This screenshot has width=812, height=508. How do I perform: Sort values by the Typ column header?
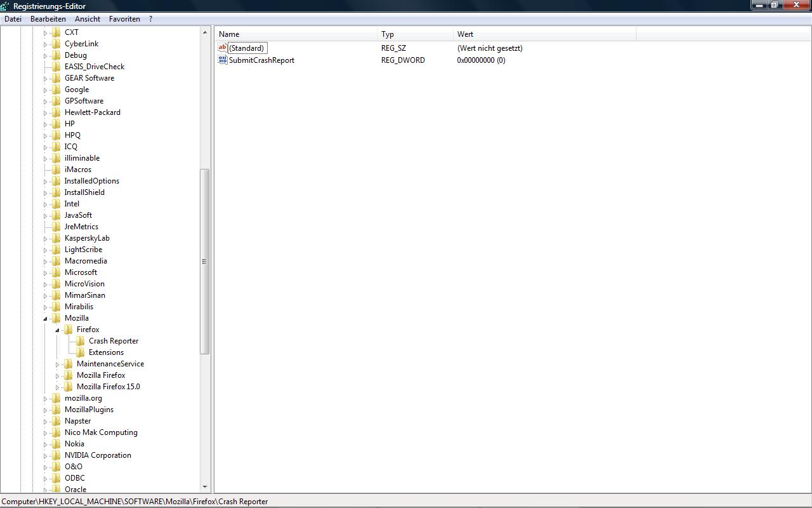click(x=416, y=34)
